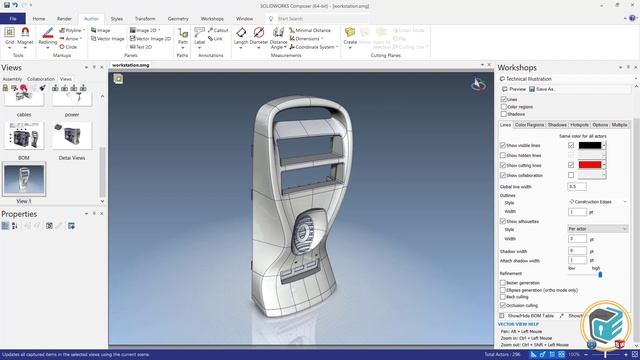Switch to the Render ribbon tab
Image resolution: width=640 pixels, height=360 pixels.
coord(64,19)
